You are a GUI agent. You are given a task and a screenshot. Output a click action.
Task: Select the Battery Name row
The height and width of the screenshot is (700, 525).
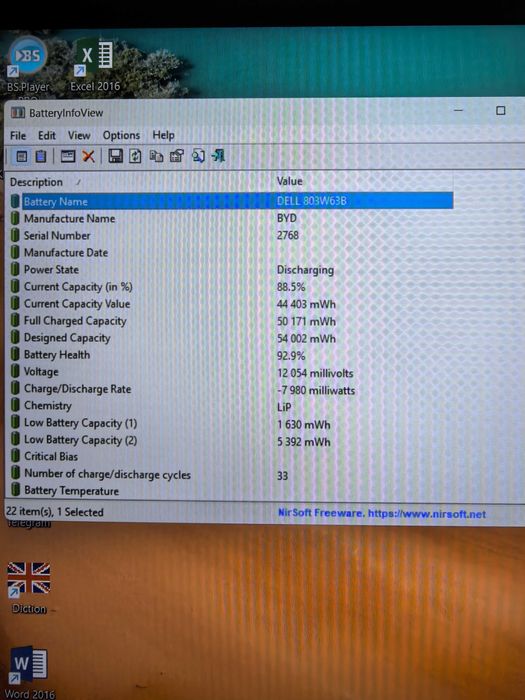pos(231,201)
